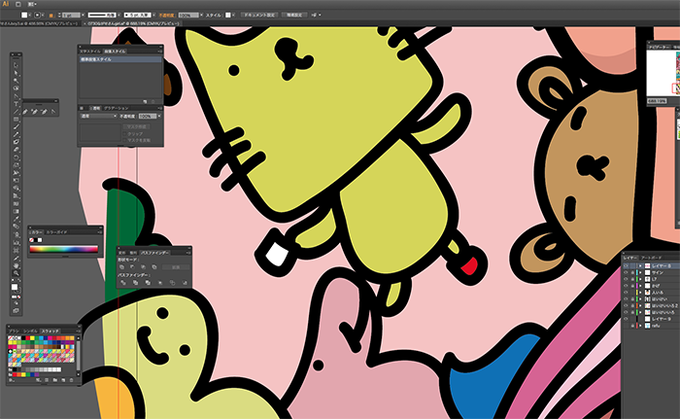Check the クリップ checkbox in Transparency panel
The image size is (680, 419).
124,134
